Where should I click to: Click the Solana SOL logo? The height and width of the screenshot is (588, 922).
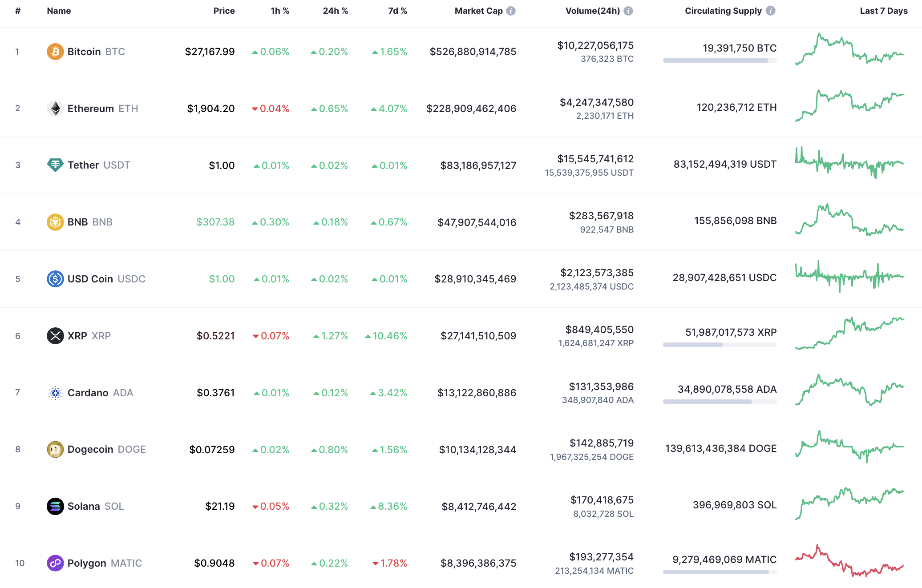pyautogui.click(x=55, y=506)
